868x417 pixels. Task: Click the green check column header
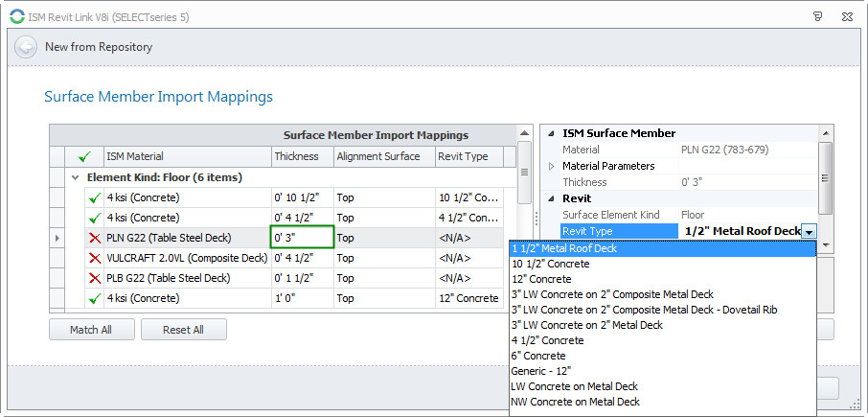pyautogui.click(x=84, y=156)
